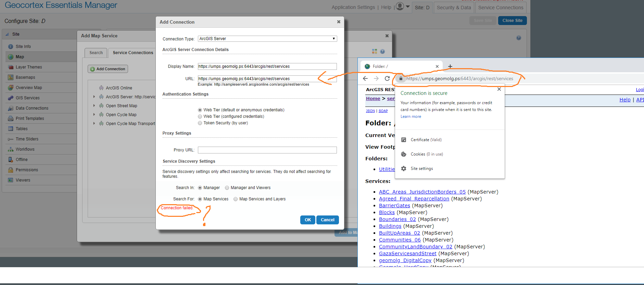Open Application Settings link
The image size is (644, 285).
pyautogui.click(x=353, y=7)
